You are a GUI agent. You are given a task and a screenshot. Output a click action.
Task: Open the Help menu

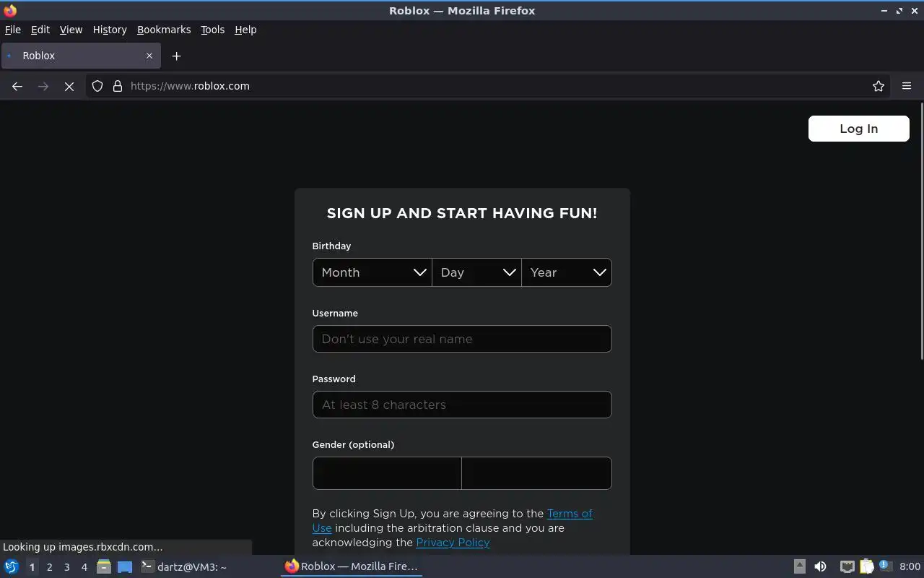pos(245,30)
